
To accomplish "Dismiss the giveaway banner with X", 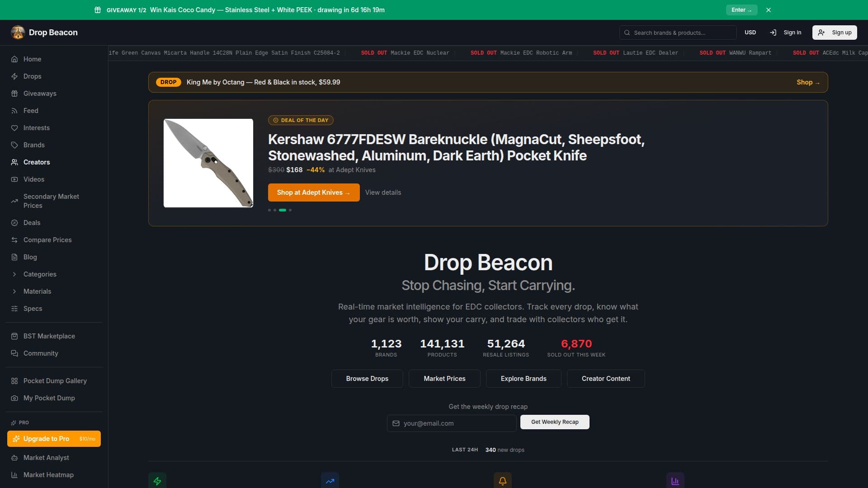I will pos(769,10).
